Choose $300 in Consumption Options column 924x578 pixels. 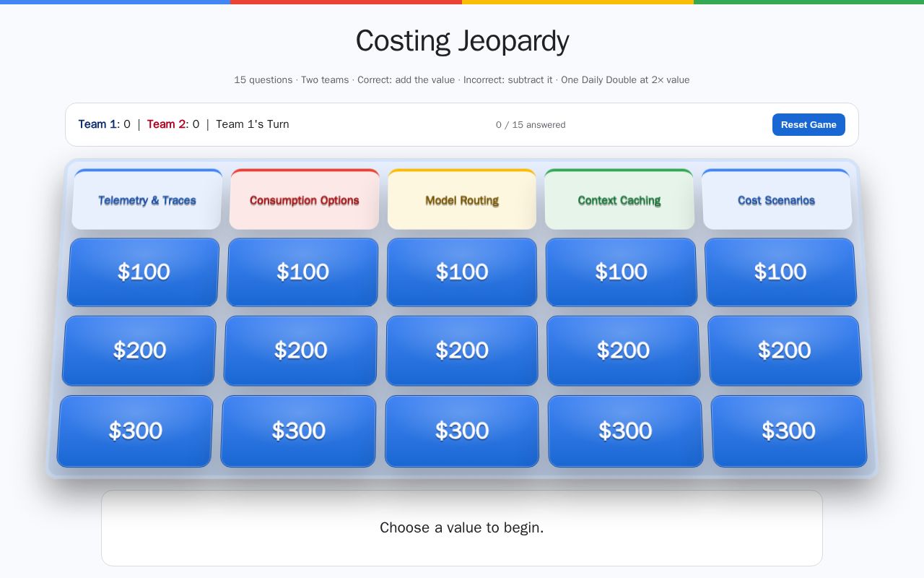click(298, 431)
